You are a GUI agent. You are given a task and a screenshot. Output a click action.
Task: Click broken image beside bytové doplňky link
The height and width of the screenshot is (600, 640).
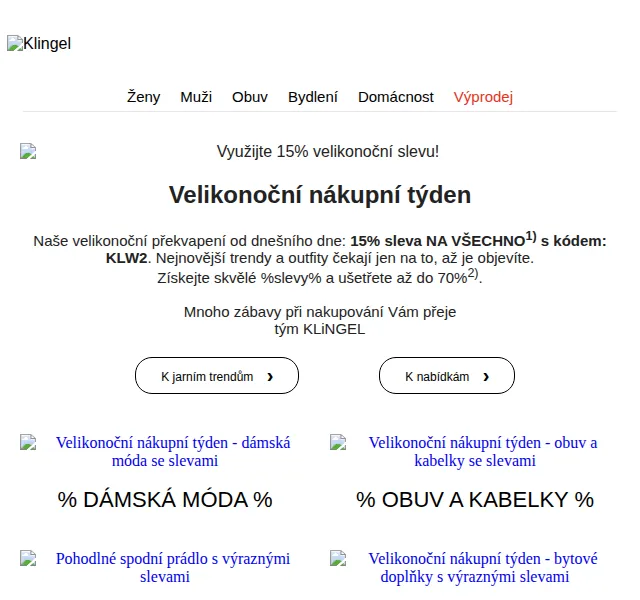[x=338, y=558]
